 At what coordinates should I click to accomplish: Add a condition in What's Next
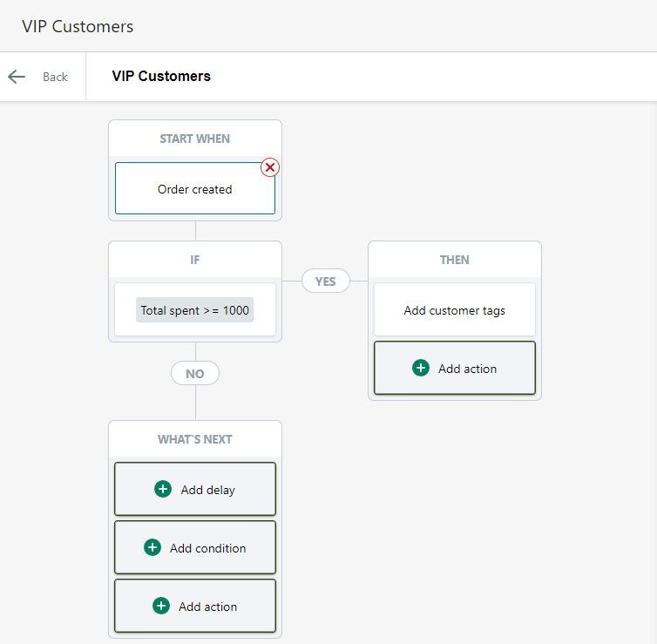click(195, 547)
